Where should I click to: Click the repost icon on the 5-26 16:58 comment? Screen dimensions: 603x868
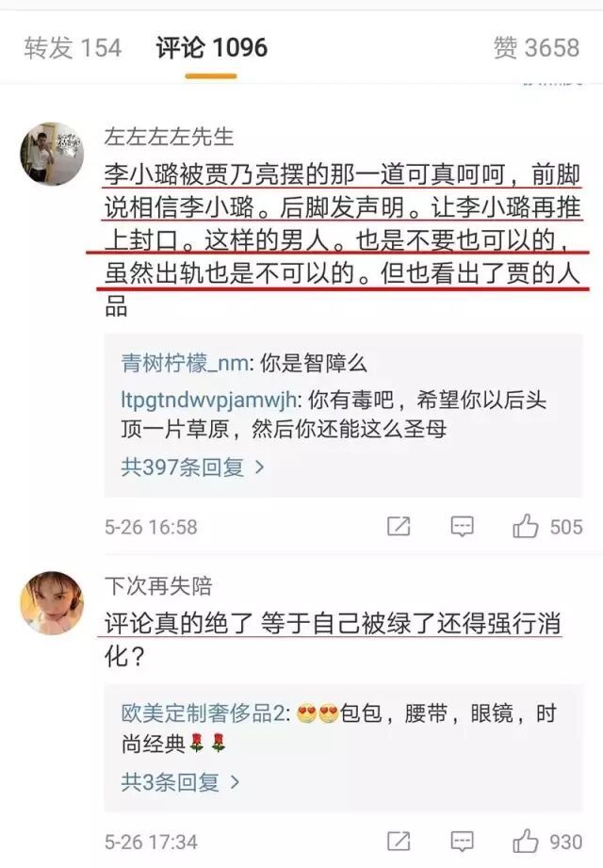click(399, 526)
